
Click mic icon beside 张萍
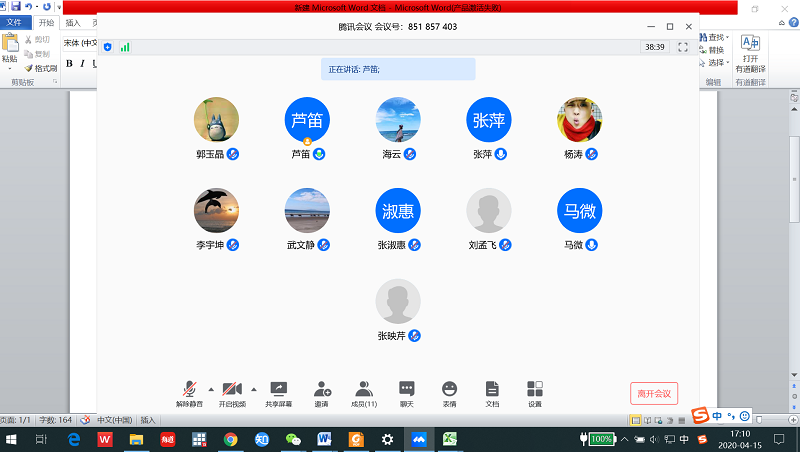point(501,154)
